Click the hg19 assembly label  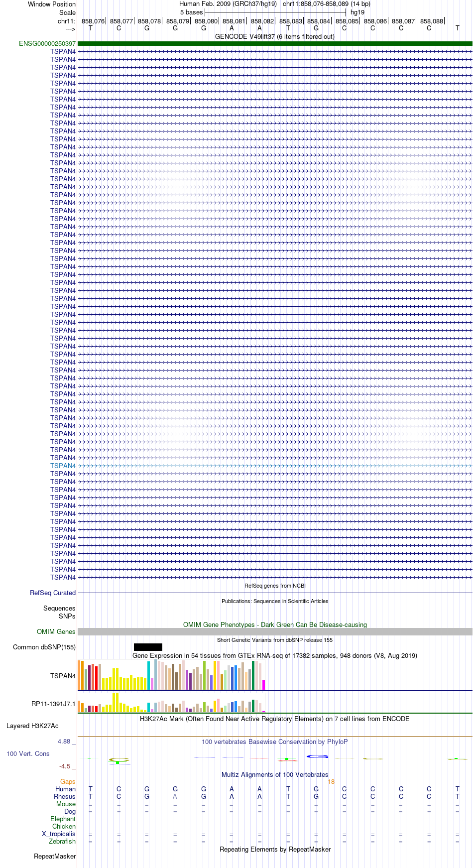(357, 12)
